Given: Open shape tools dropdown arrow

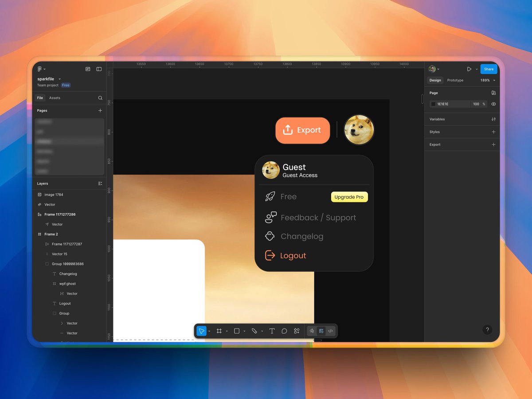Looking at the screenshot, I should coord(244,331).
